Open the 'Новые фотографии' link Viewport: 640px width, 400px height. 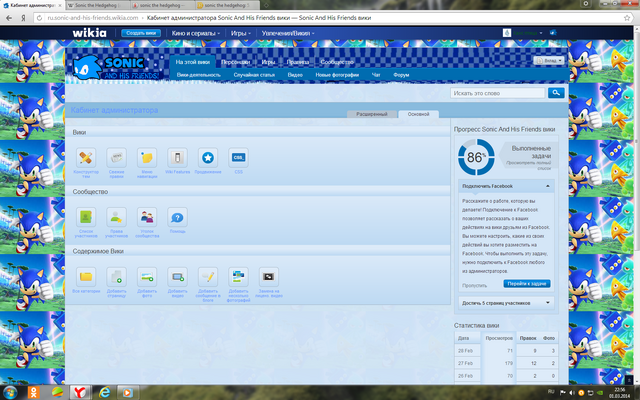pos(337,75)
